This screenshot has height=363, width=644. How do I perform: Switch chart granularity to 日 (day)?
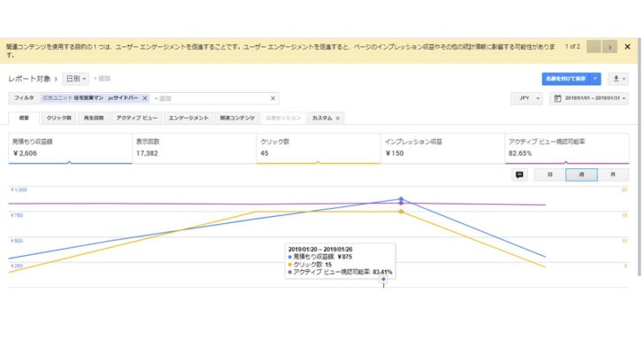[x=549, y=174]
